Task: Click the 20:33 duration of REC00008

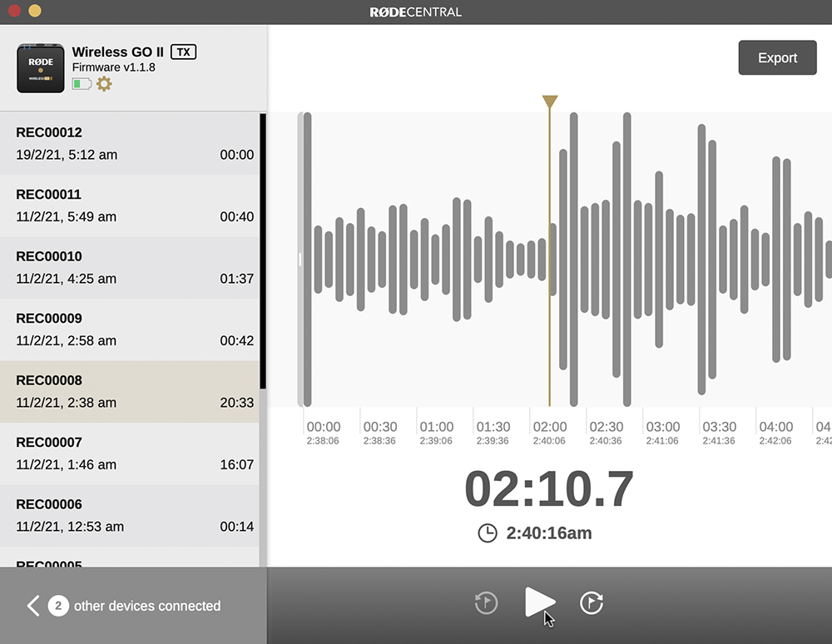Action: (x=236, y=403)
